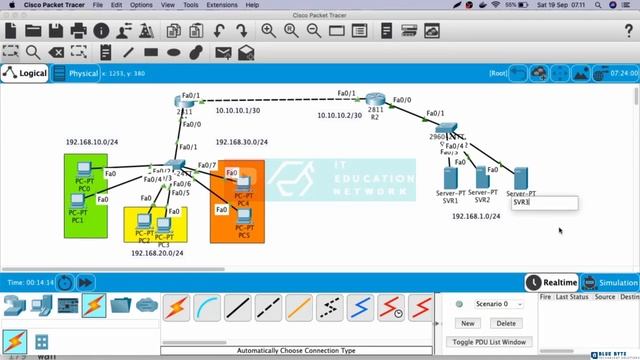Pick Serial DCE cable with clock
This screenshot has height=360, width=640.
[x=391, y=308]
